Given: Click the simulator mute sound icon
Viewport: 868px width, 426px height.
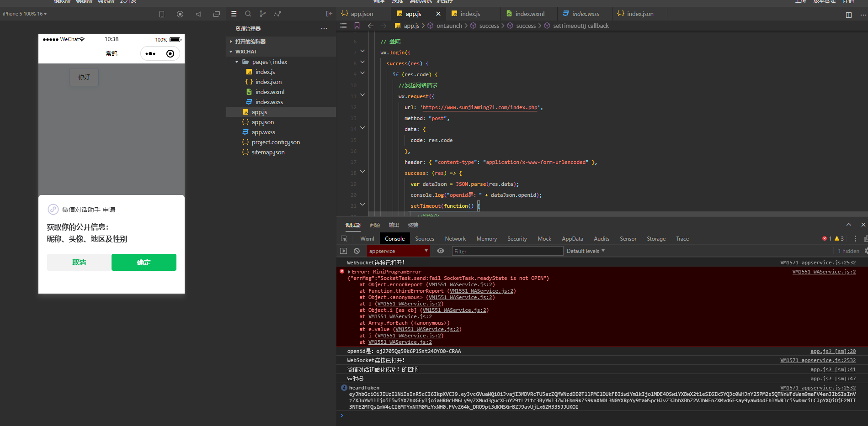Looking at the screenshot, I should (198, 14).
